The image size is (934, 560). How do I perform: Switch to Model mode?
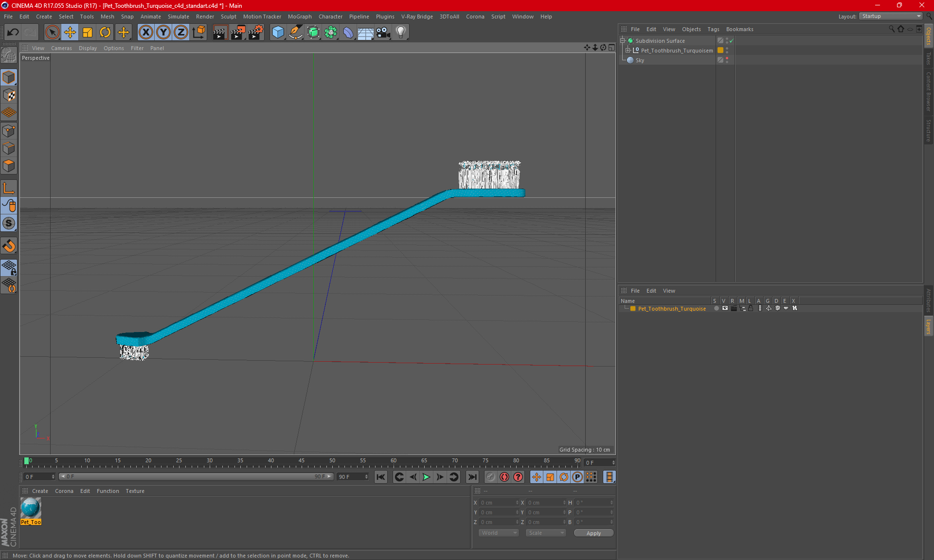9,78
